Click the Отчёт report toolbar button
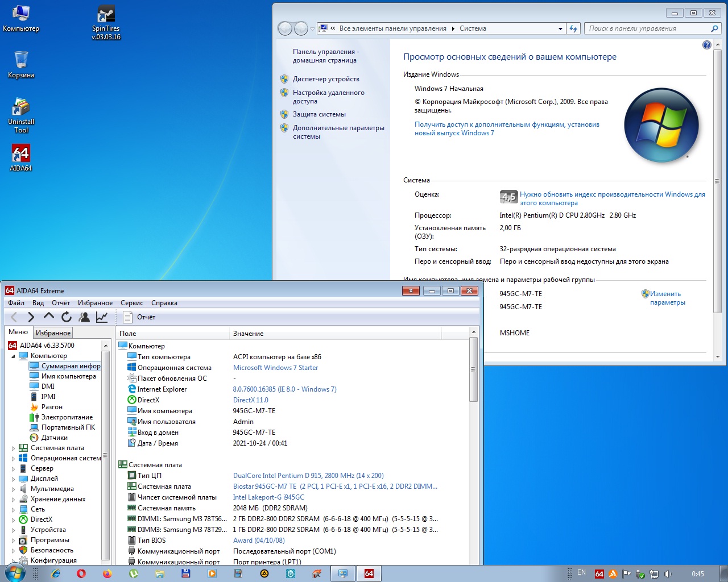728x582 pixels. coord(139,317)
